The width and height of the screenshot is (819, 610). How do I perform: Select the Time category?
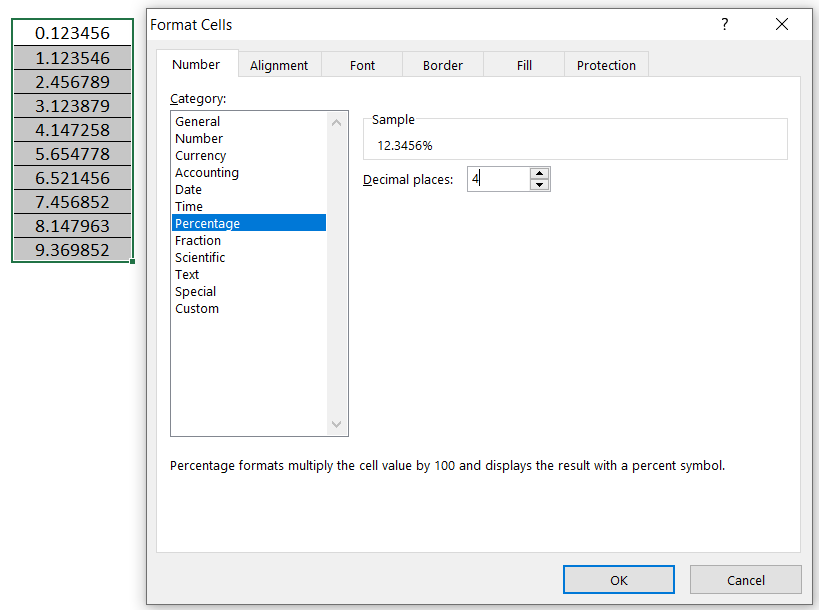188,206
